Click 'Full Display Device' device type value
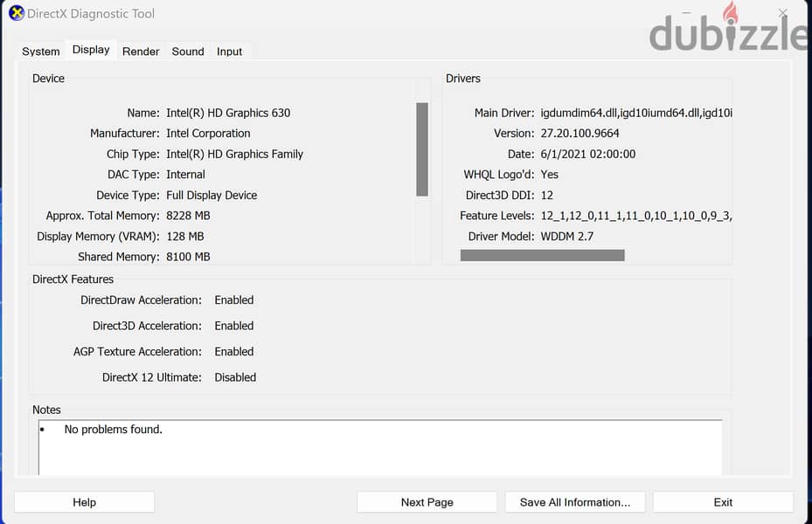 click(212, 195)
